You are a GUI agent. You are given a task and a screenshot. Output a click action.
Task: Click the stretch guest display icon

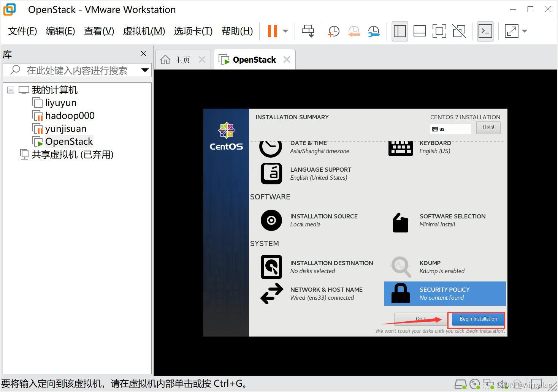point(511,31)
